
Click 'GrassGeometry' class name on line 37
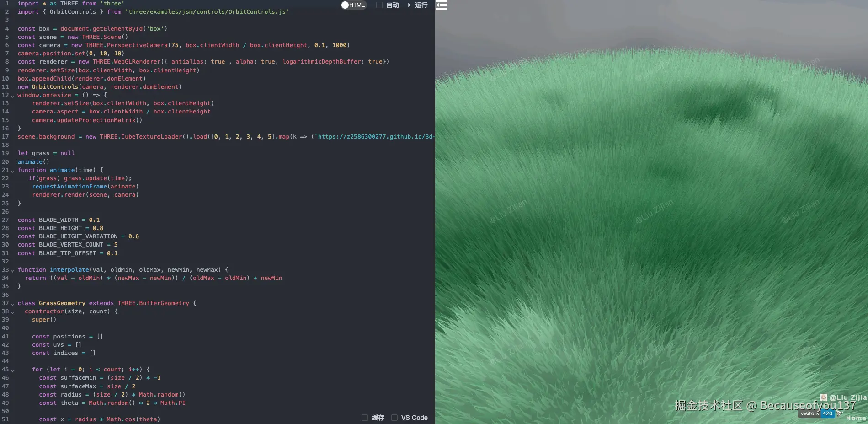tap(62, 303)
